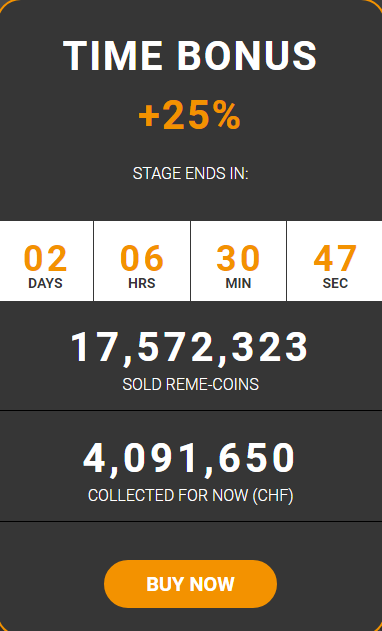Image resolution: width=382 pixels, height=631 pixels.
Task: Click the DAYS label in countdown
Action: click(45, 283)
